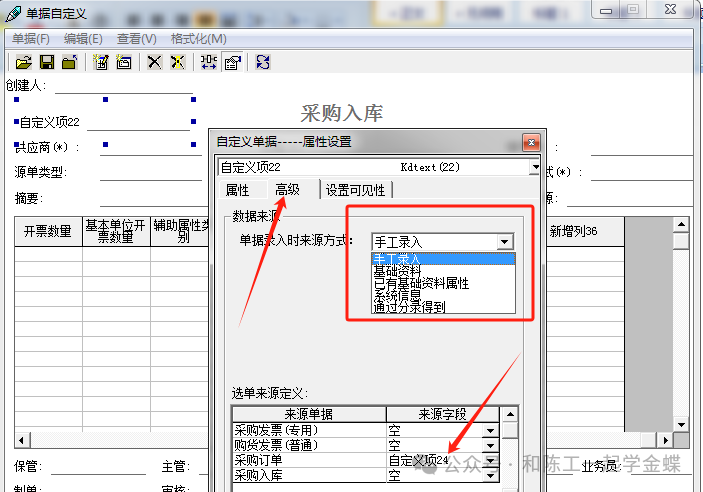The height and width of the screenshot is (492, 703).
Task: Click the grid horizontal scrollbar right arrow
Action: click(665, 440)
